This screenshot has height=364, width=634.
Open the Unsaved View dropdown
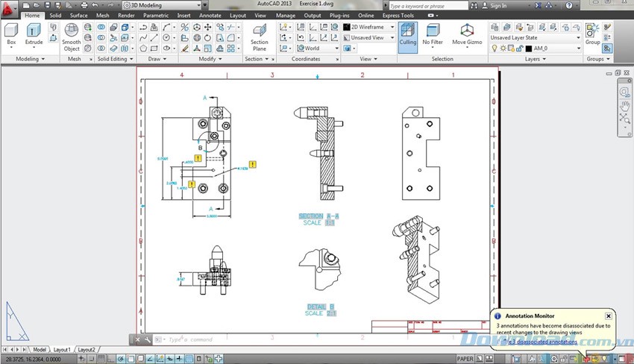(x=369, y=37)
